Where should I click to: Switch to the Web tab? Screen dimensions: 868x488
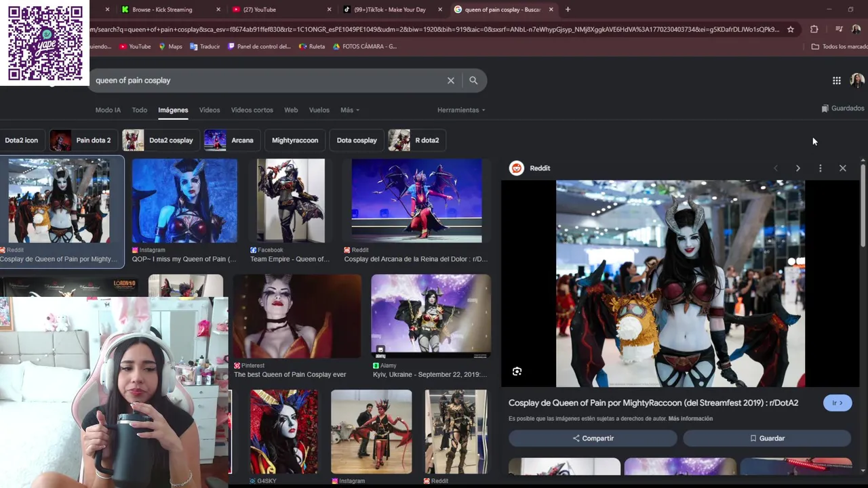click(x=291, y=110)
